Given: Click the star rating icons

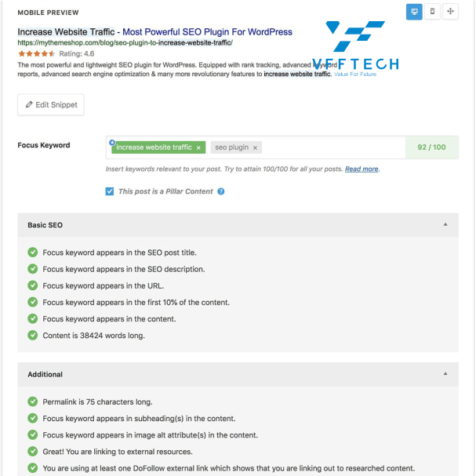Looking at the screenshot, I should pos(36,54).
